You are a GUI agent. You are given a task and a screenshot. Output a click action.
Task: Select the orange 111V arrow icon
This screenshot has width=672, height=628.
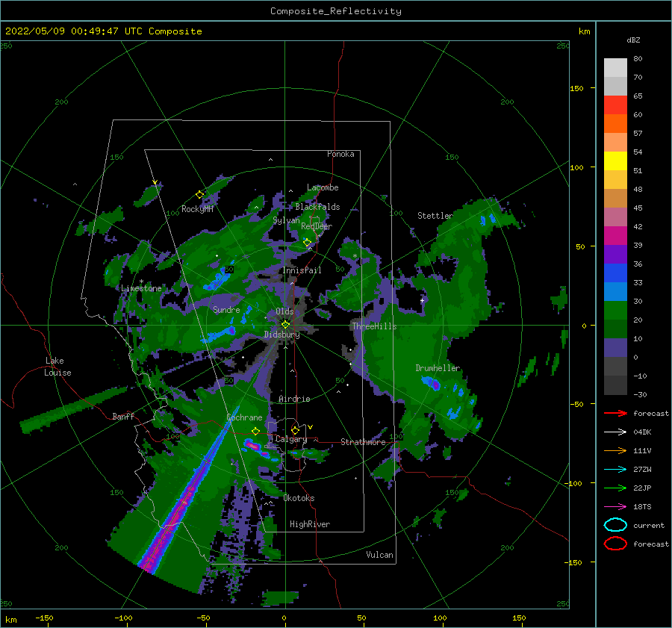(615, 450)
